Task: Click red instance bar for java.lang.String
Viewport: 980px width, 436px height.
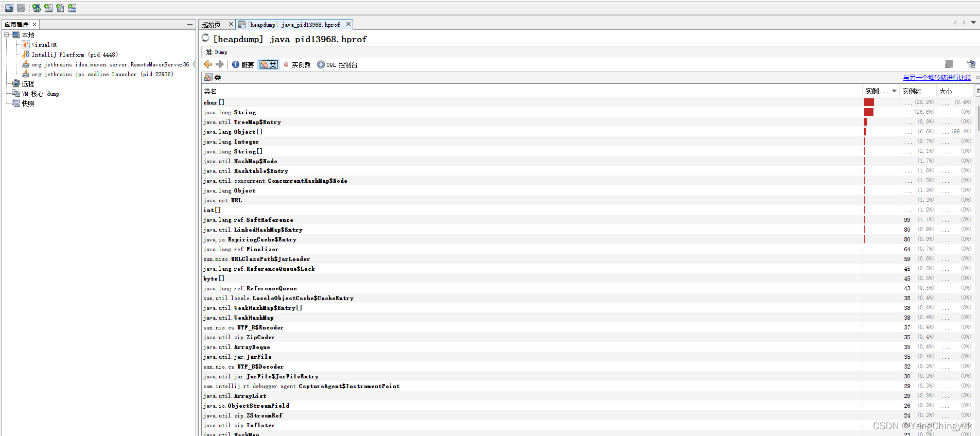Action: 869,112
